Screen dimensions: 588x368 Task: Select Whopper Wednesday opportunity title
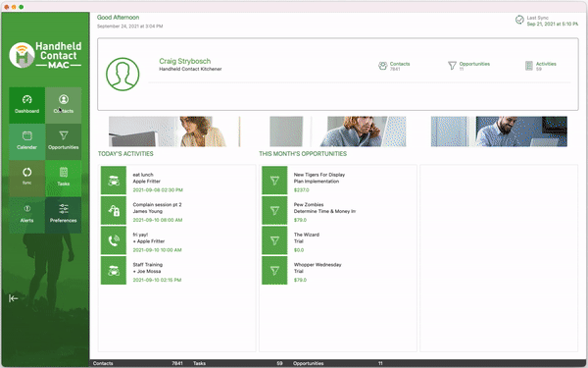click(318, 265)
